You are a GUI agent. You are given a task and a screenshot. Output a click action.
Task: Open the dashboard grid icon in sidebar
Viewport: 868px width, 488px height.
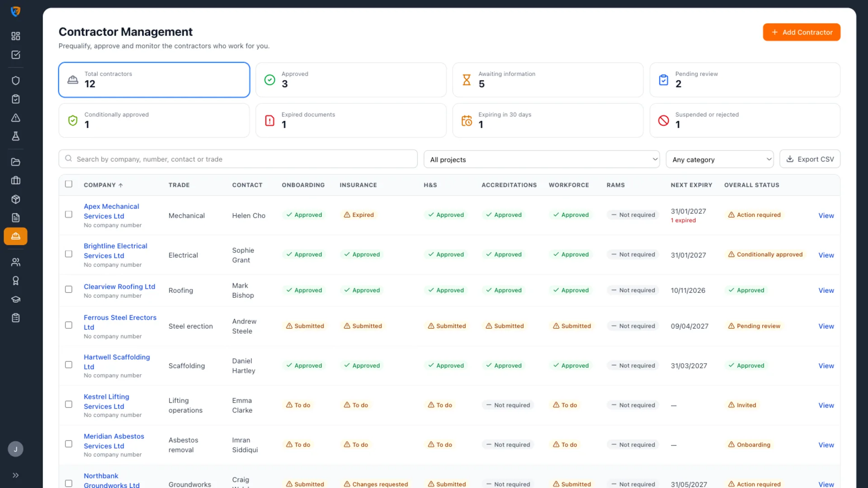coord(16,36)
